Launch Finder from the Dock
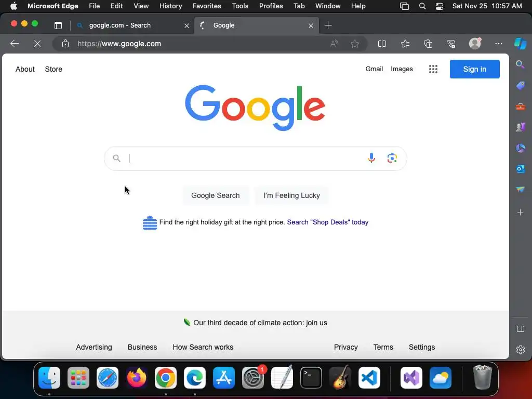 click(x=49, y=377)
